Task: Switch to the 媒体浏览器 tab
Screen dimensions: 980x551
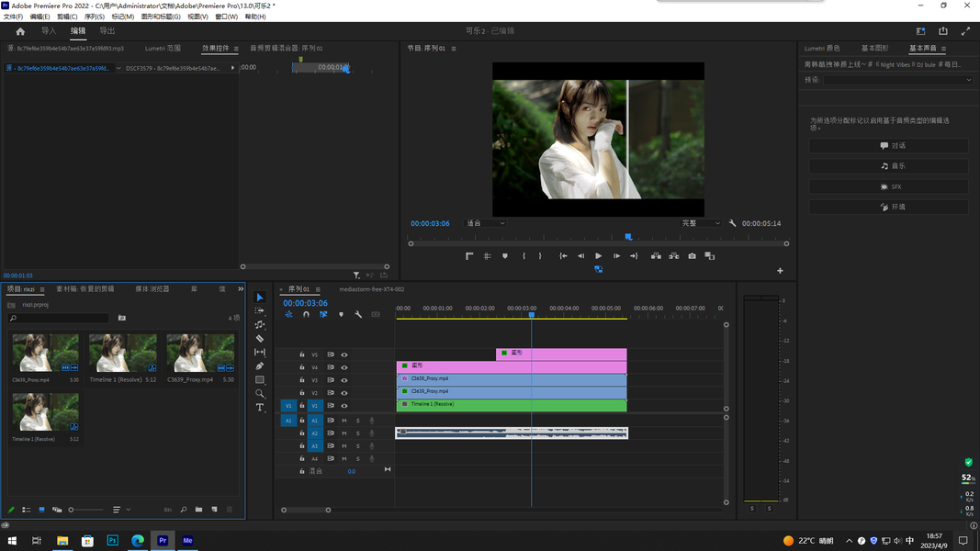Action: 152,288
